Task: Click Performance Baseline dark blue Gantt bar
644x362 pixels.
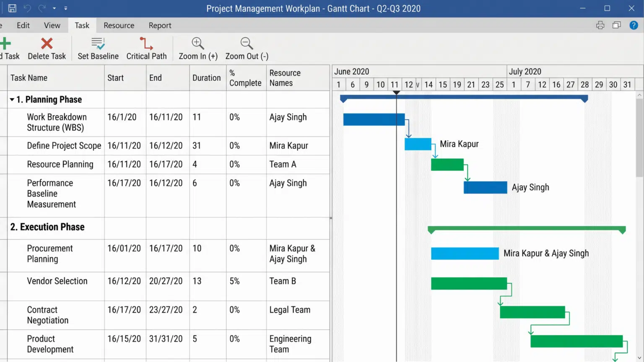Action: 485,187
